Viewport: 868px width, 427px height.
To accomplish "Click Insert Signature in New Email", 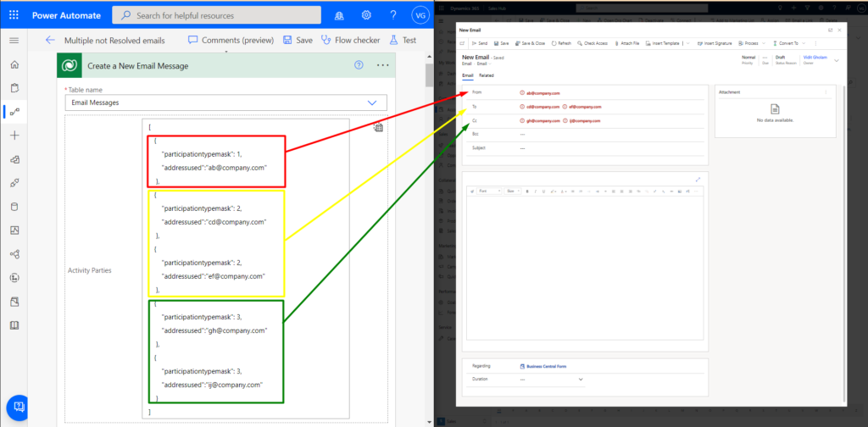I will point(715,42).
